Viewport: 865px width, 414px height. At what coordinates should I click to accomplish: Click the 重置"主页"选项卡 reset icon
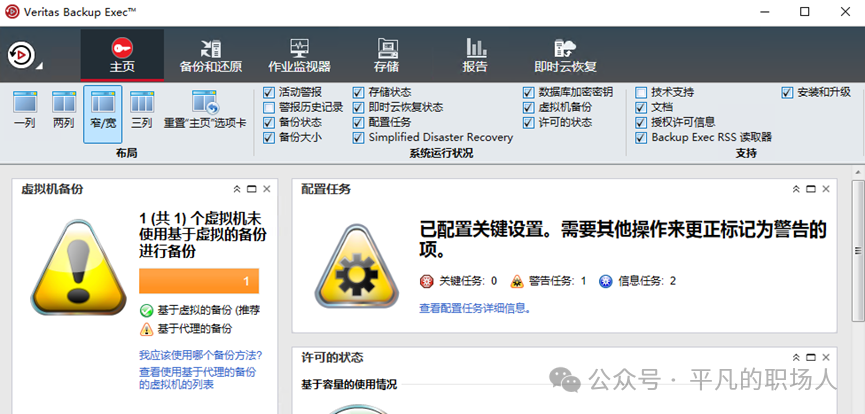(205, 112)
